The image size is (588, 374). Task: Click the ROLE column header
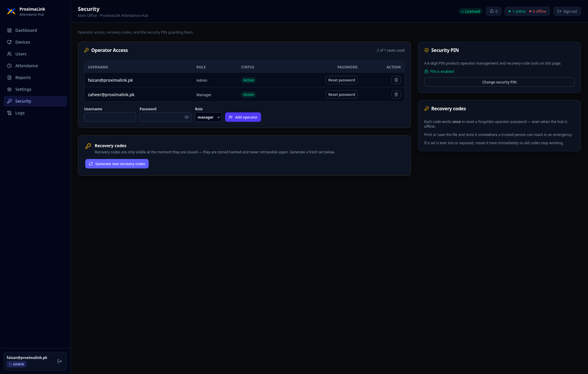201,67
